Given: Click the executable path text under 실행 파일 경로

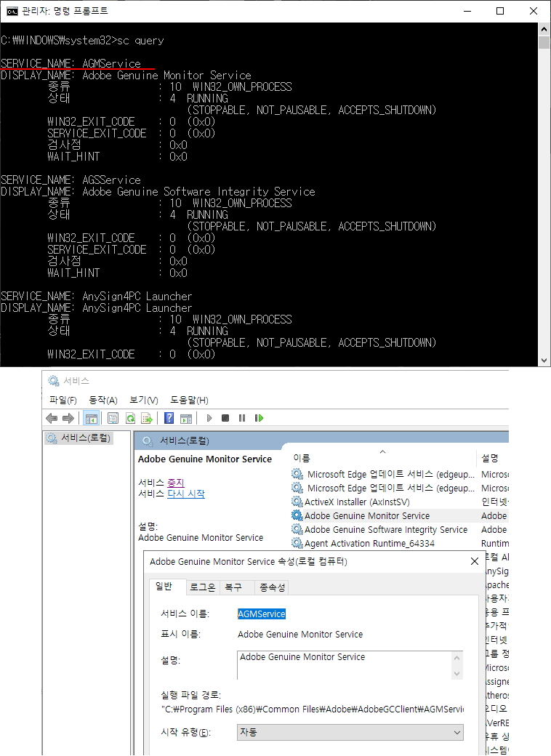Looking at the screenshot, I should pyautogui.click(x=312, y=709).
